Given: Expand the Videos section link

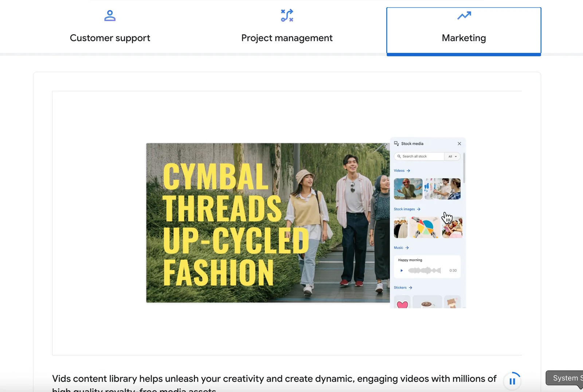Looking at the screenshot, I should tap(402, 171).
